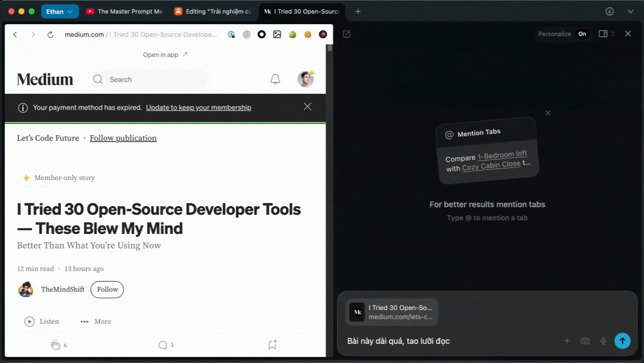Click the chat message input text
Image resolution: width=644 pixels, height=363 pixels.
[398, 341]
